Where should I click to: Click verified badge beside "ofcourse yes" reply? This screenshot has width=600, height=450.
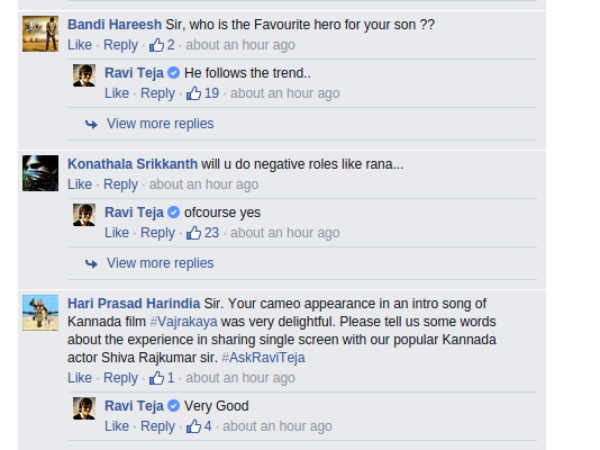(174, 213)
